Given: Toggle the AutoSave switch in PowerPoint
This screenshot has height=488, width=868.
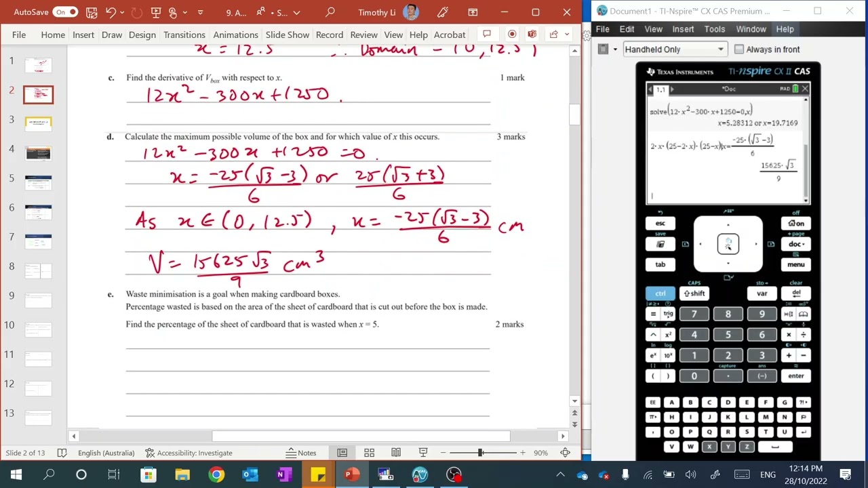Looking at the screenshot, I should point(65,12).
